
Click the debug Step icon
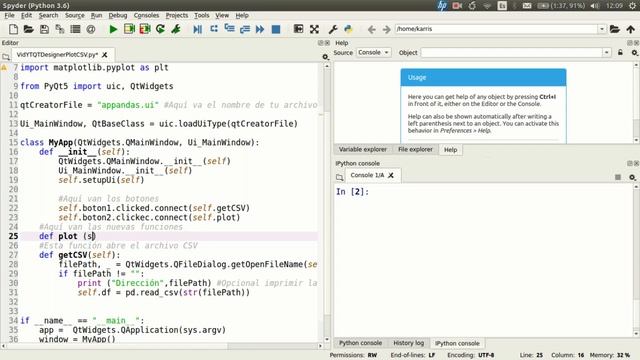213,29
